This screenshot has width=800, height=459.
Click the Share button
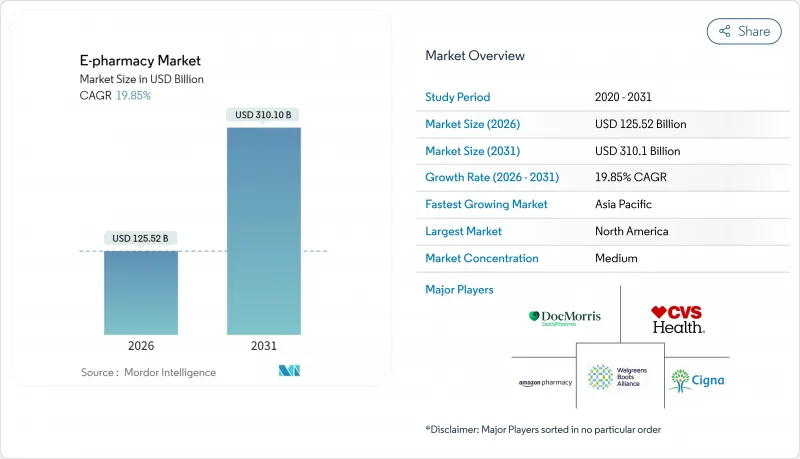(744, 31)
